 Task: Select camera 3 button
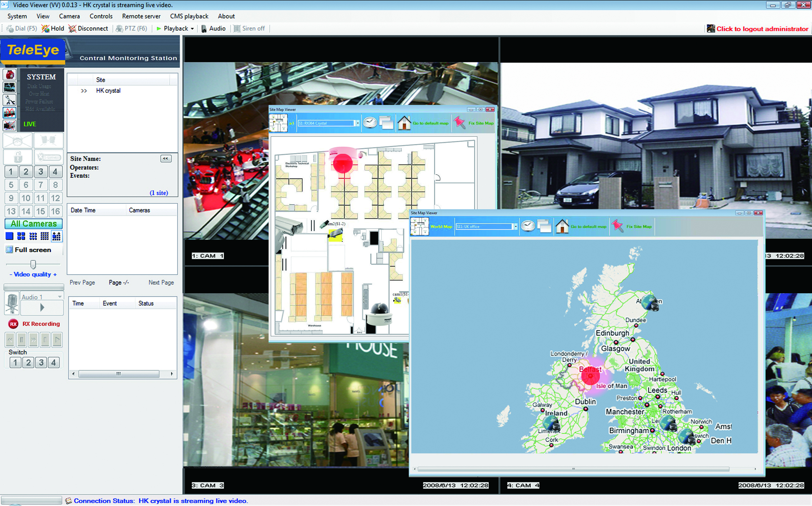click(41, 172)
